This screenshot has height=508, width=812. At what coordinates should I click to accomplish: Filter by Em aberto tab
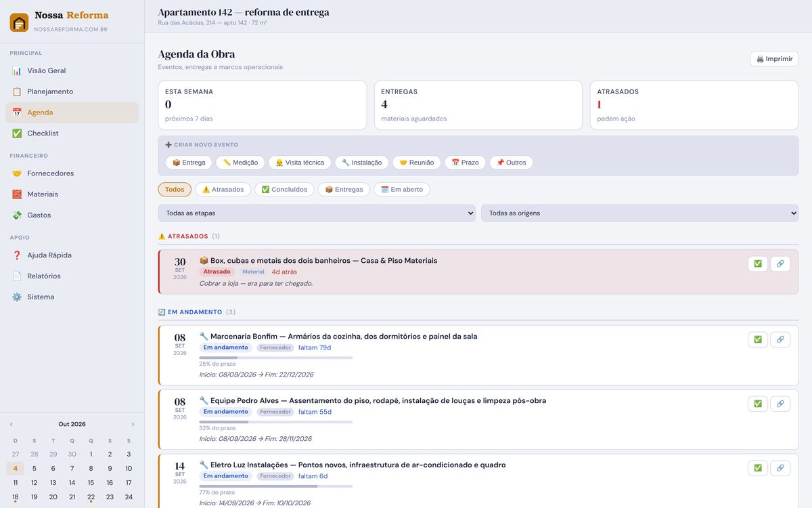[x=402, y=190]
